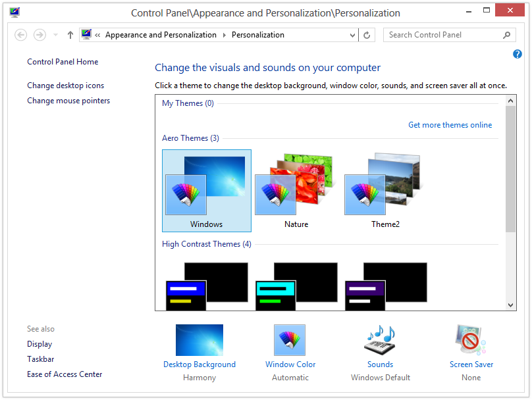Select the blue-titled high contrast theme
Screen dimensions: 532x400
(207, 286)
